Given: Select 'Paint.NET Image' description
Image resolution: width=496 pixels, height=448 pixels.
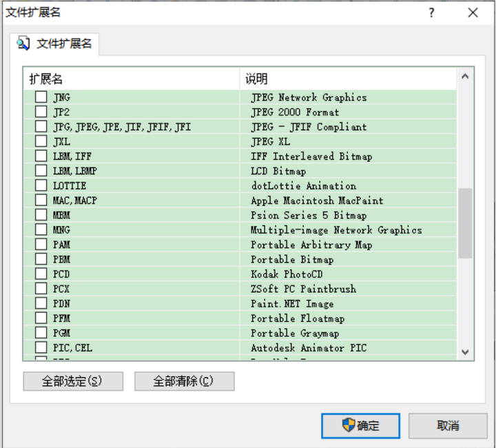Looking at the screenshot, I should (292, 304).
